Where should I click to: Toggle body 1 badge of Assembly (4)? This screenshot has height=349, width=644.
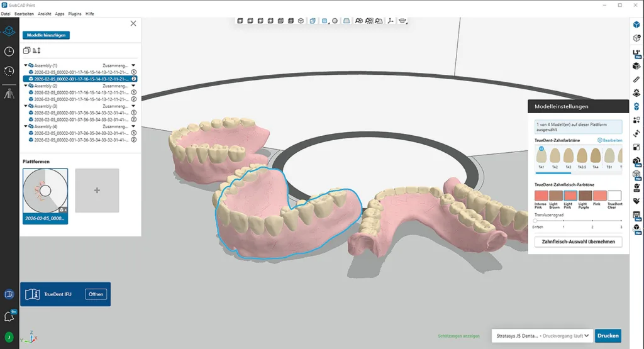[134, 133]
